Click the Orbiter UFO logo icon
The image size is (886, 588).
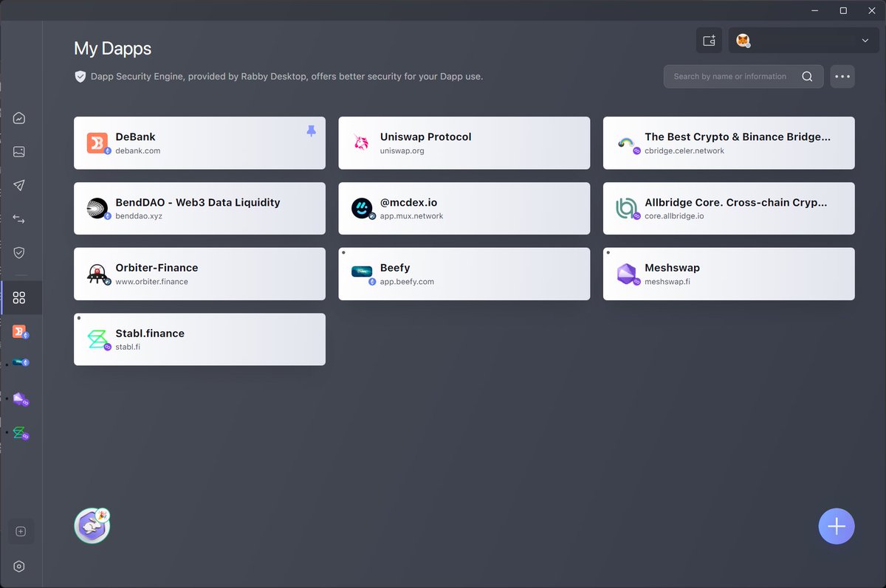pos(97,274)
